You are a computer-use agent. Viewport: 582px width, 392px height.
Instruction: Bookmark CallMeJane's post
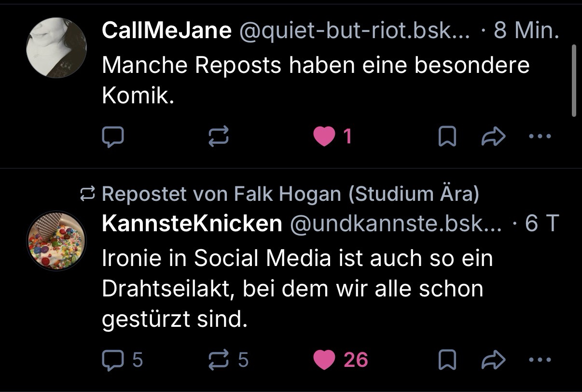(447, 138)
